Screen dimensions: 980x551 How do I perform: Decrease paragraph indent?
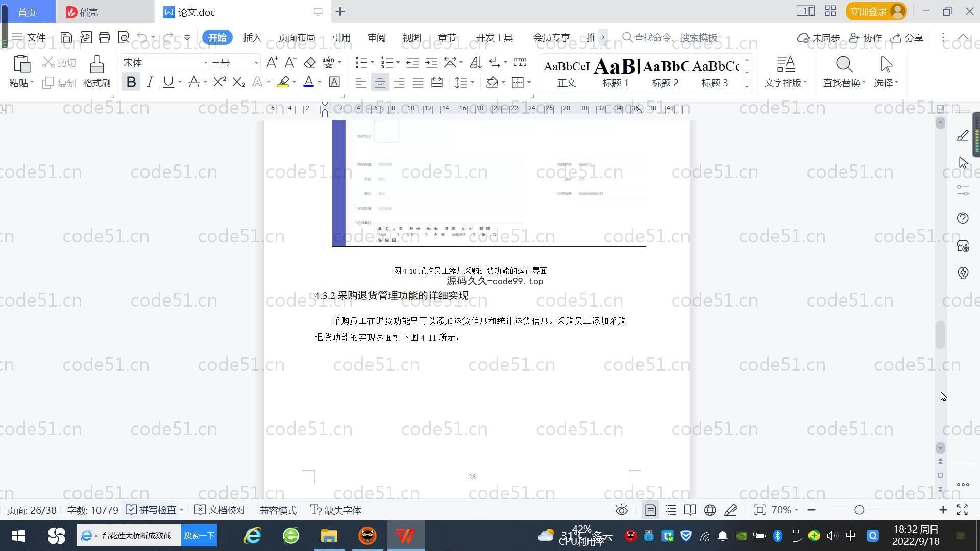(412, 62)
